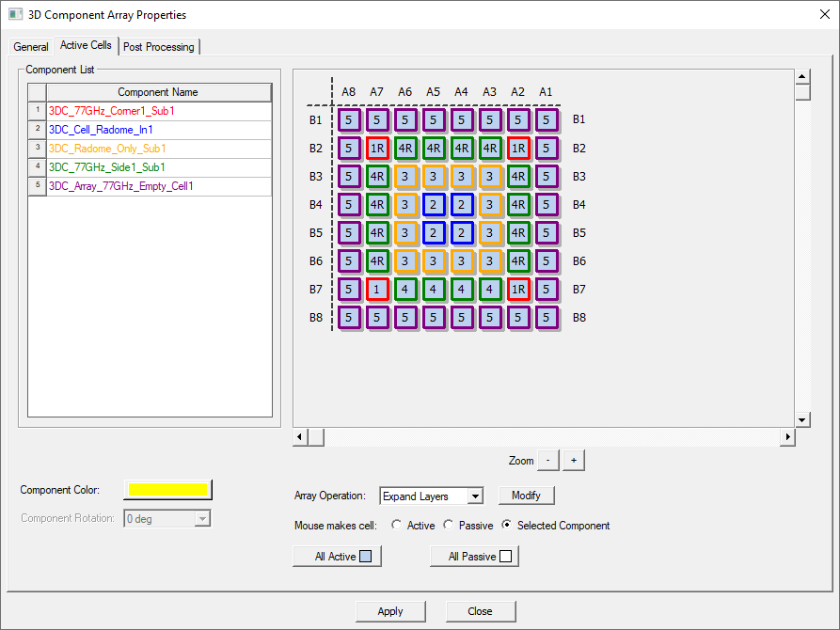The width and height of the screenshot is (840, 630).
Task: Select blue cell 2 at B4, A4
Action: point(462,205)
